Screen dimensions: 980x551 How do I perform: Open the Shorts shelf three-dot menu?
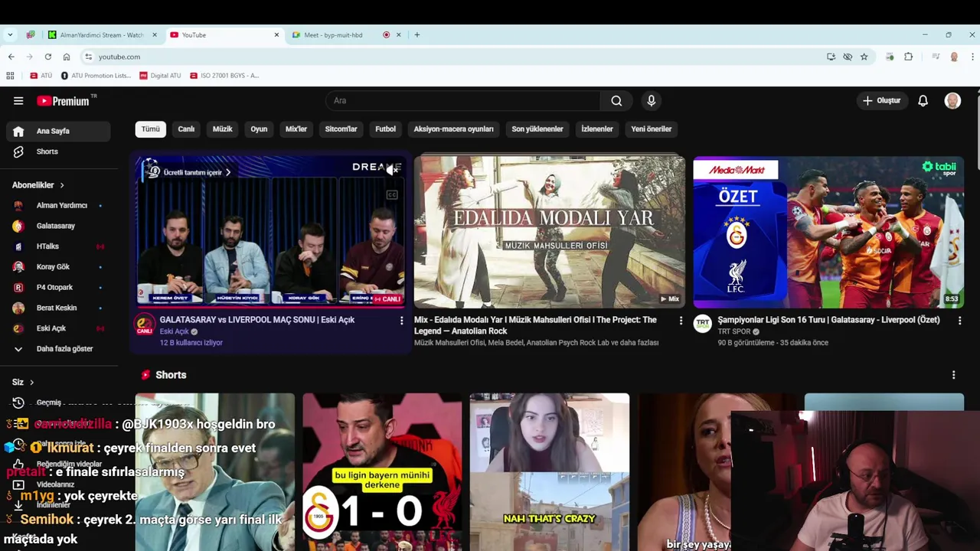953,375
